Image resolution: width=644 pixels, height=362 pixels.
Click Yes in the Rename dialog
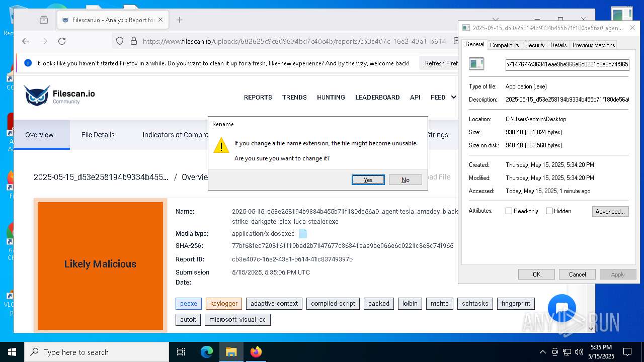[368, 180]
